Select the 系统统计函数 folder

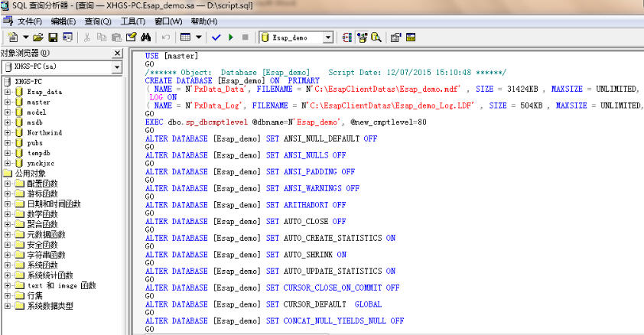[x=50, y=275]
